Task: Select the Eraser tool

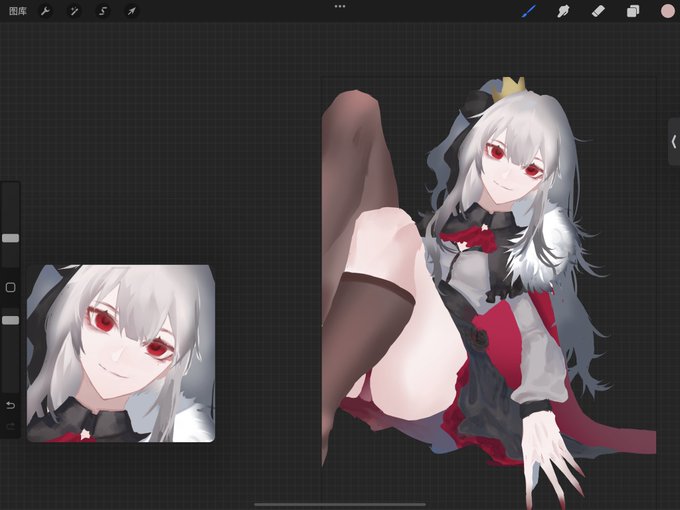Action: (598, 11)
